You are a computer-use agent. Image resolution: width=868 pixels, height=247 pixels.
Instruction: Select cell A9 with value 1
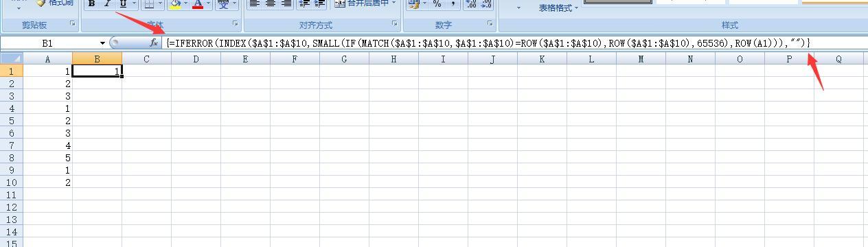47,170
